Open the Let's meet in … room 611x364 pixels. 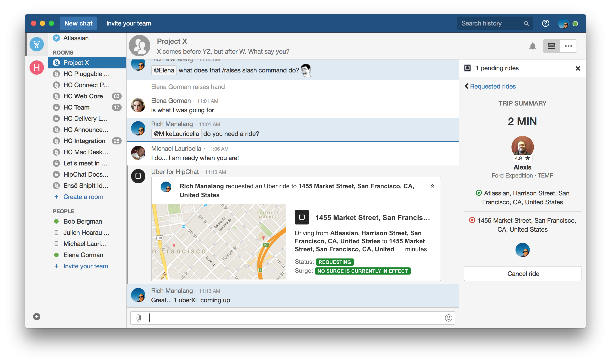tap(87, 163)
